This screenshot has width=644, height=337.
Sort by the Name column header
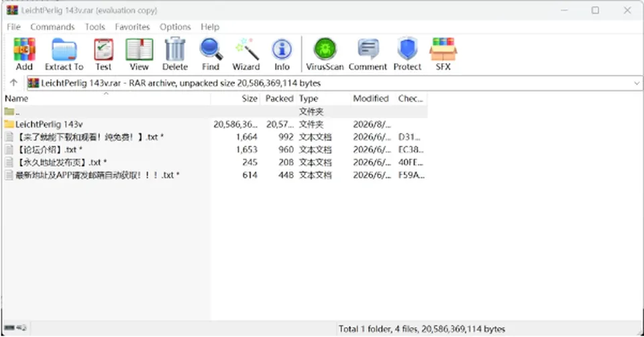coord(106,99)
